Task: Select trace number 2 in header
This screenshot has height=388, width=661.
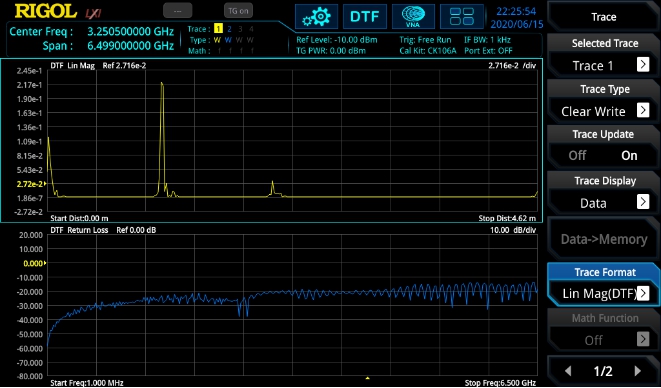Action: 229,29
